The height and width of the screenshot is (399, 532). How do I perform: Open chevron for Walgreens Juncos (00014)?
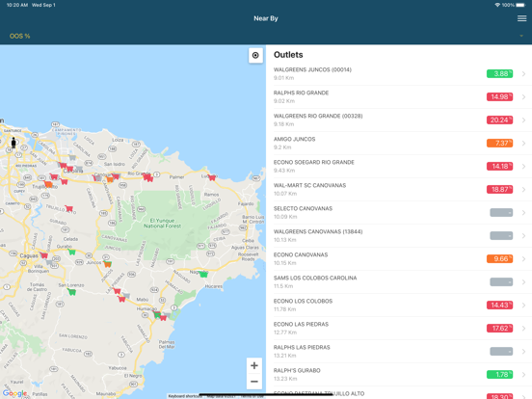point(523,73)
